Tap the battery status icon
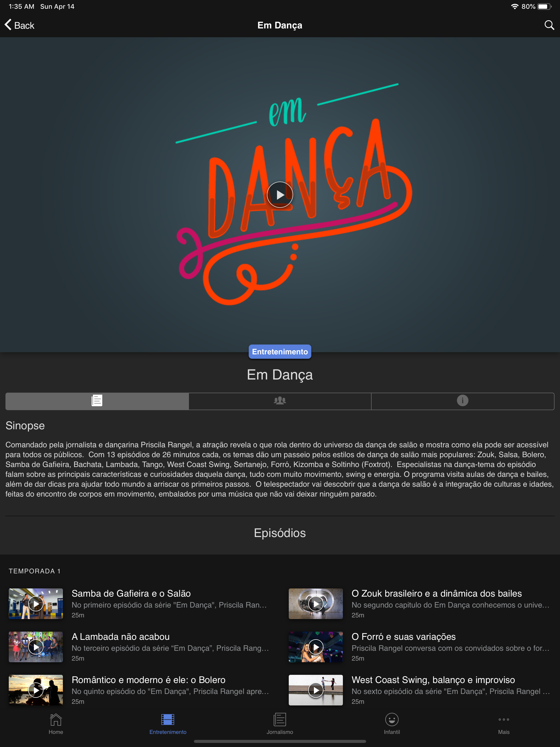 click(544, 6)
